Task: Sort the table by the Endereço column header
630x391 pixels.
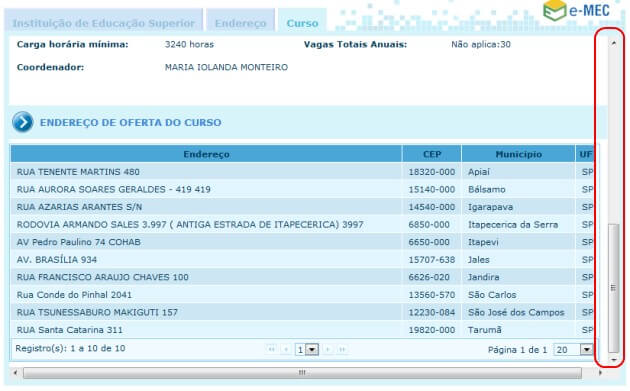Action: click(x=206, y=154)
